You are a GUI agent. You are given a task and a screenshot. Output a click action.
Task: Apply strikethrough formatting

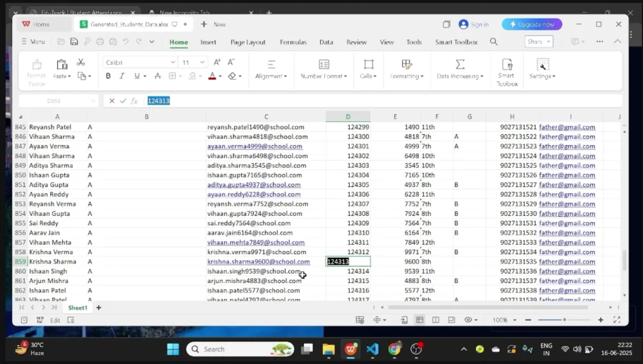(158, 76)
